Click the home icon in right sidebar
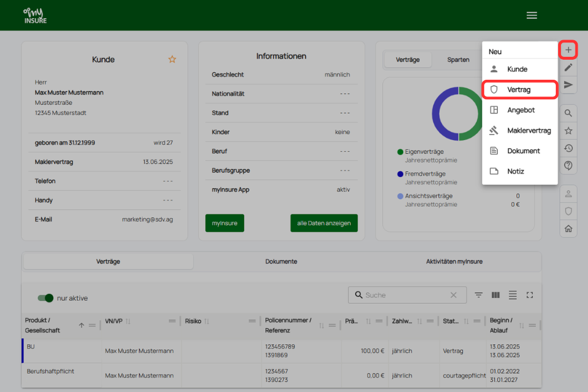Viewport: 588px width, 392px height. click(x=568, y=228)
